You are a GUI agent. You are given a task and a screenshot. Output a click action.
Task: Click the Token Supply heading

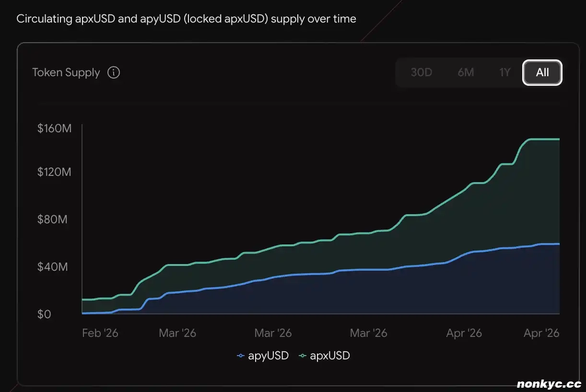[66, 73]
